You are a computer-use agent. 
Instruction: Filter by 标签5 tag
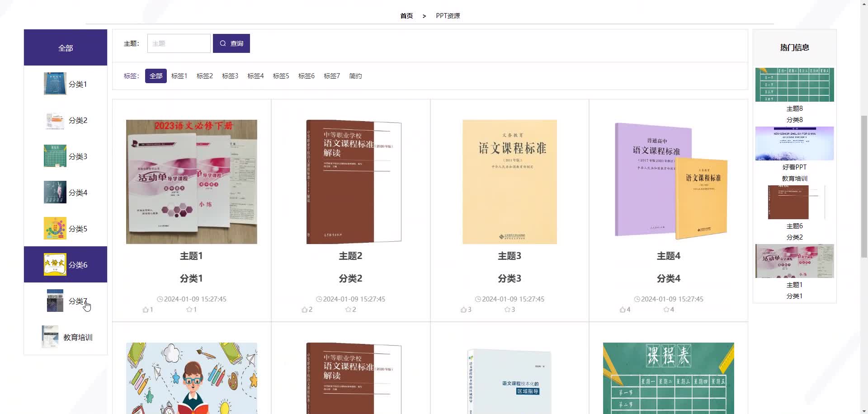point(281,76)
